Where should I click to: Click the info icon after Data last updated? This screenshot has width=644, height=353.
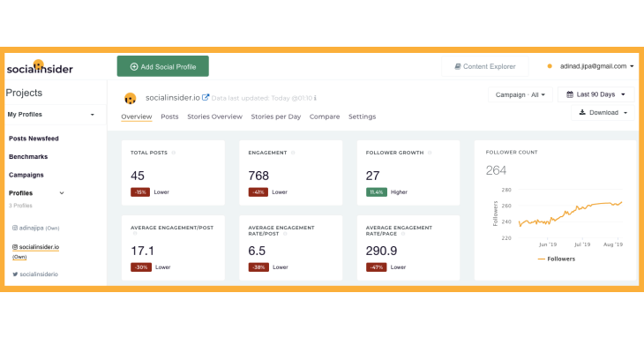(x=315, y=98)
